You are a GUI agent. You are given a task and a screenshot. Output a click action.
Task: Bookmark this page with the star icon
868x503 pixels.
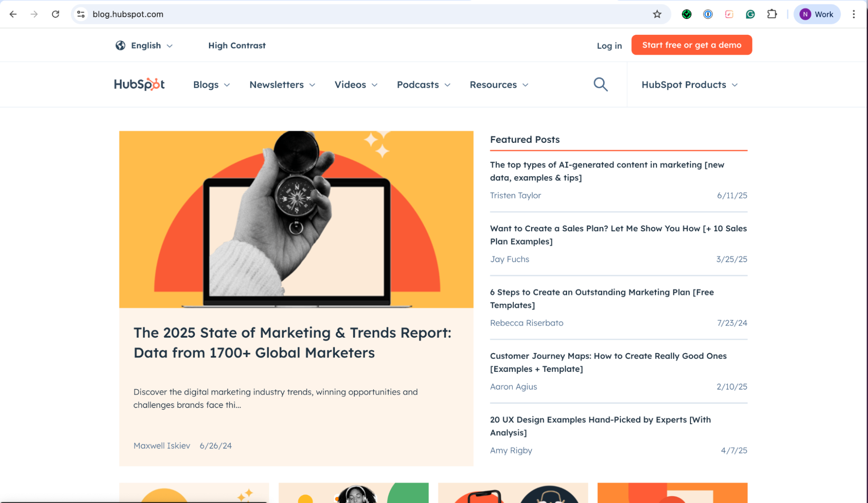657,14
